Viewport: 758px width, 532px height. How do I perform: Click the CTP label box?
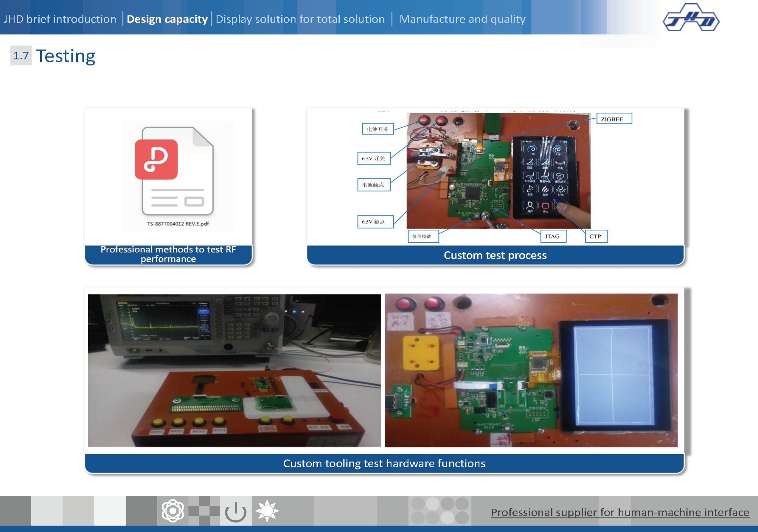click(595, 236)
